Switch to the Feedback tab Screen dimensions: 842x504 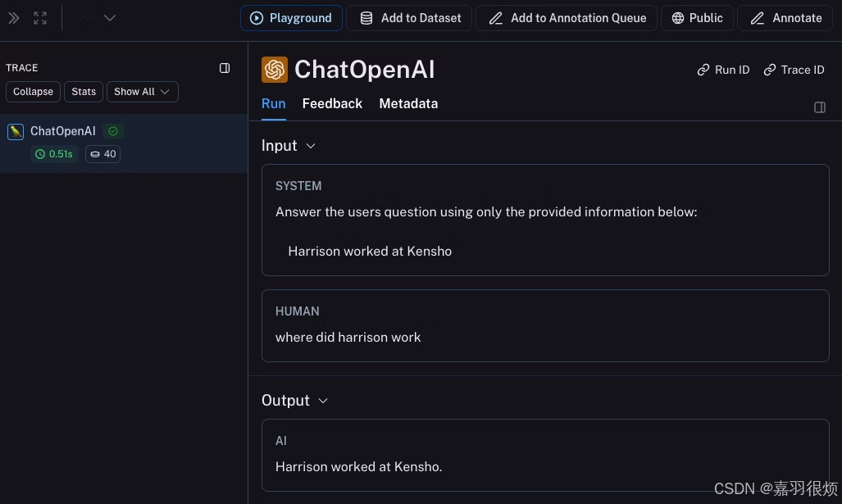click(332, 103)
